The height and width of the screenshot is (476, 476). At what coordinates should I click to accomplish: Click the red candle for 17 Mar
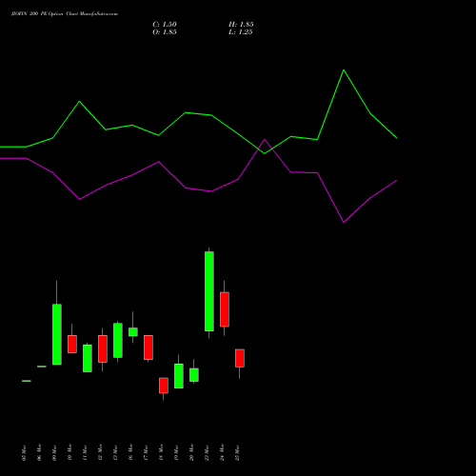[149, 347]
